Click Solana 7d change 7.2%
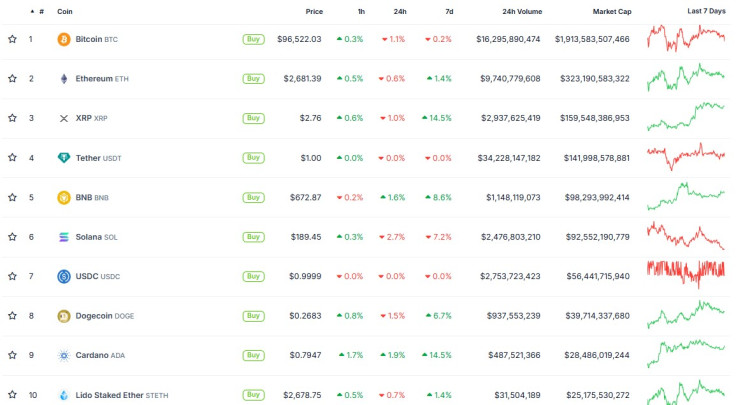This screenshot has width=736, height=405. (438, 237)
